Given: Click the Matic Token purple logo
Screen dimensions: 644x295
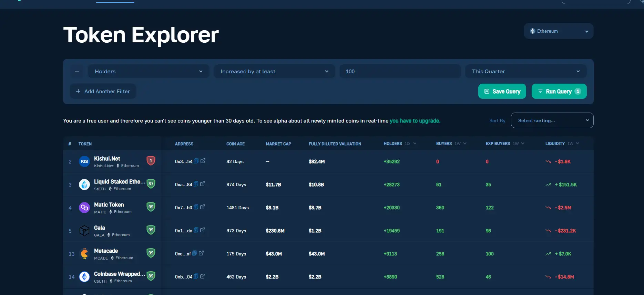Looking at the screenshot, I should click(84, 208).
